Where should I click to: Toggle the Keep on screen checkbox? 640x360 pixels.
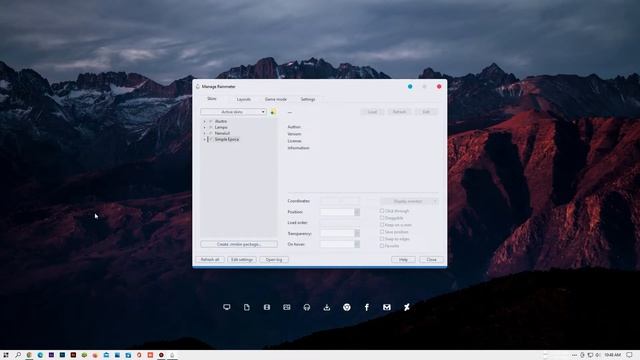point(382,225)
